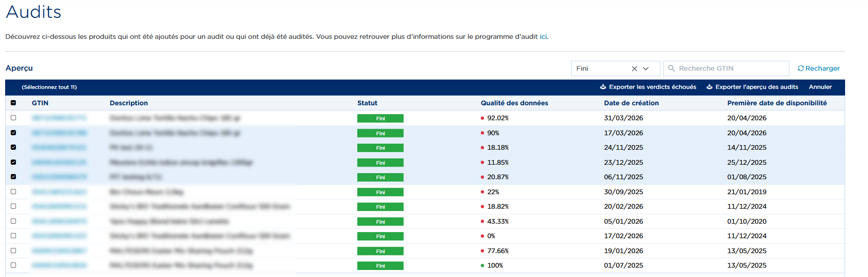Click the Recharger reload button

[818, 68]
